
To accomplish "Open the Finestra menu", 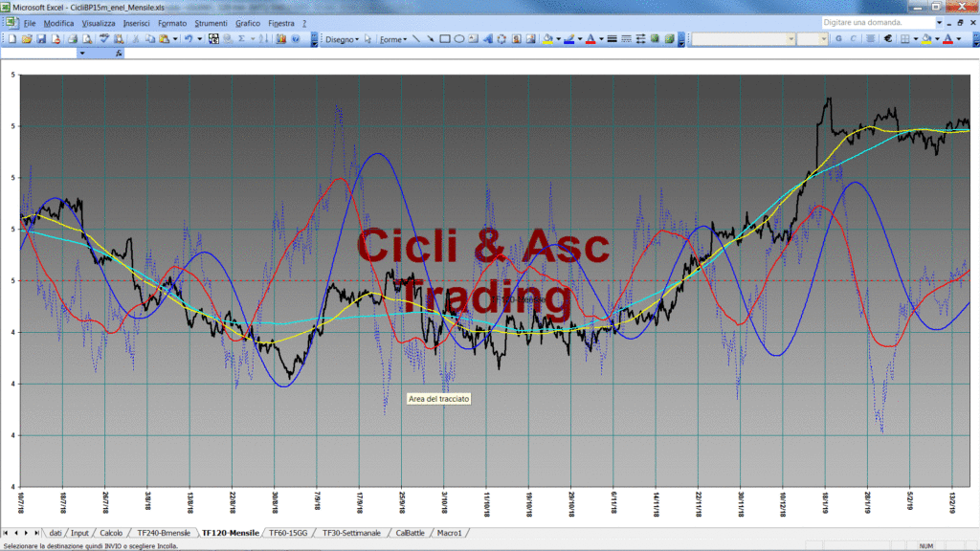I will 281,23.
